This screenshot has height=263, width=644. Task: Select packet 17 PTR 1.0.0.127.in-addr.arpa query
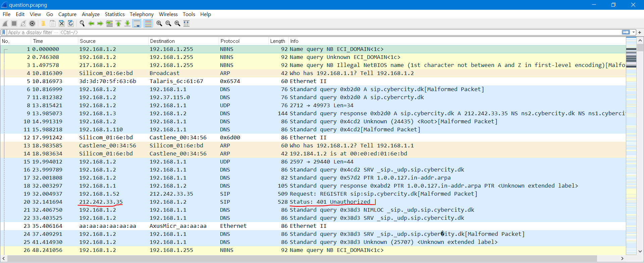(313, 178)
